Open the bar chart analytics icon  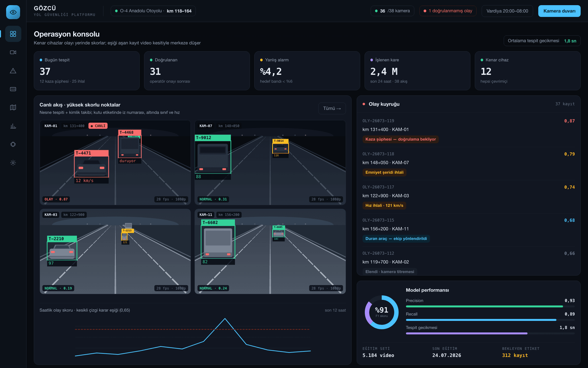point(13,126)
